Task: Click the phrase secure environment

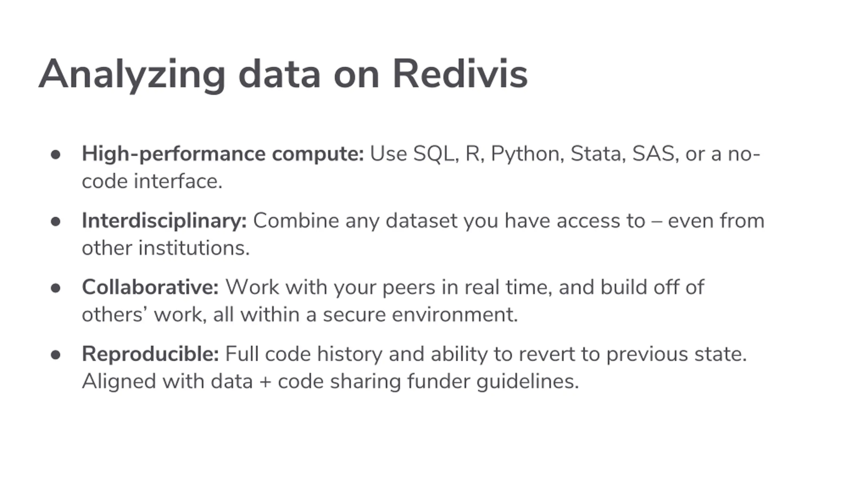Action: 420,315
